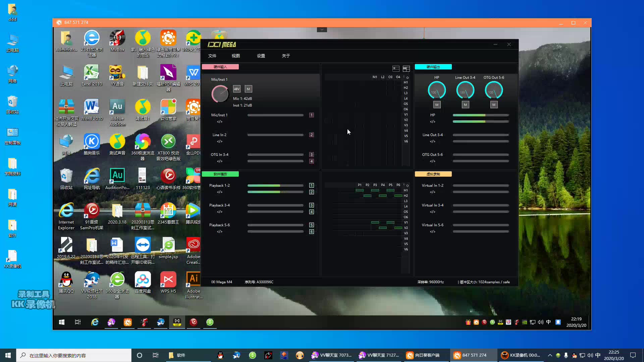Click the </> icon under Virtual In 3-4
This screenshot has width=644, height=362.
(432, 212)
